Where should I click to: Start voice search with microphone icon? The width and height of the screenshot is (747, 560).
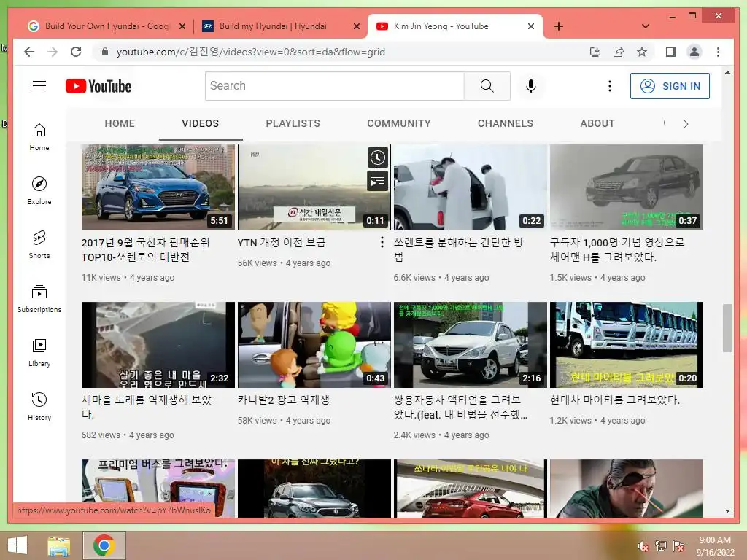point(531,86)
